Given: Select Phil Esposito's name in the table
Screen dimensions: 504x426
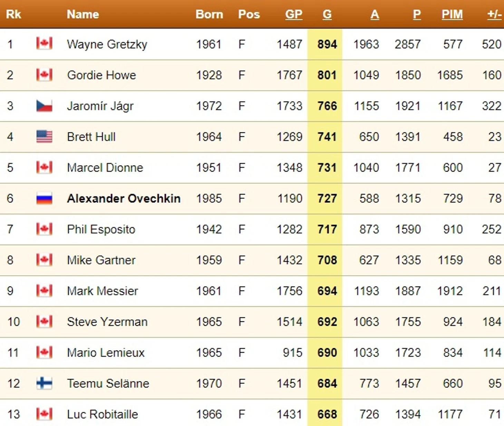Looking at the screenshot, I should pos(101,229).
